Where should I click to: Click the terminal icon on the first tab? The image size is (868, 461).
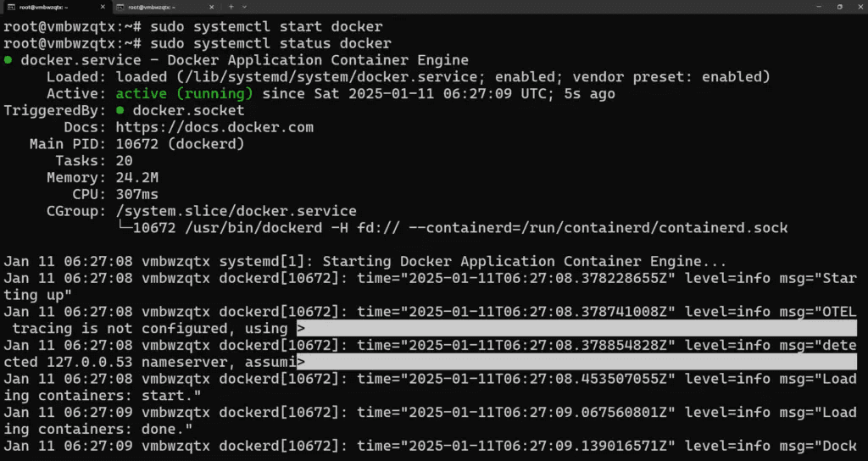pos(10,7)
